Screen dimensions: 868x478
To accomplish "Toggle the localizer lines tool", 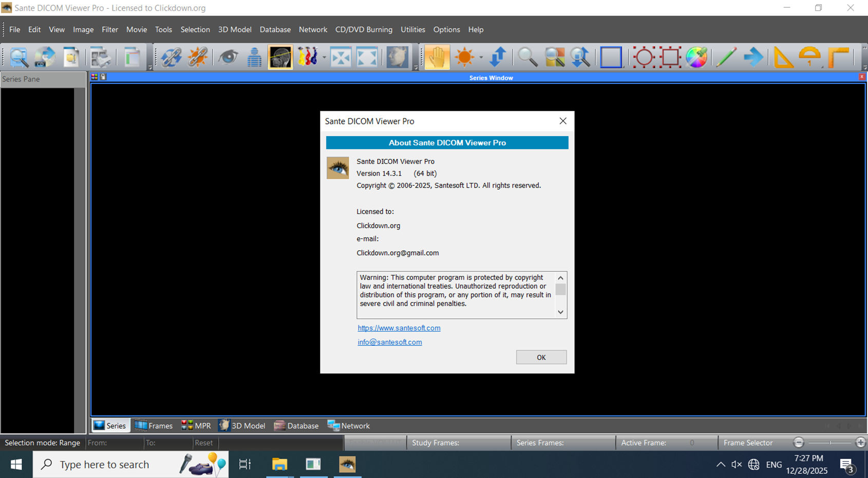I will pos(280,57).
